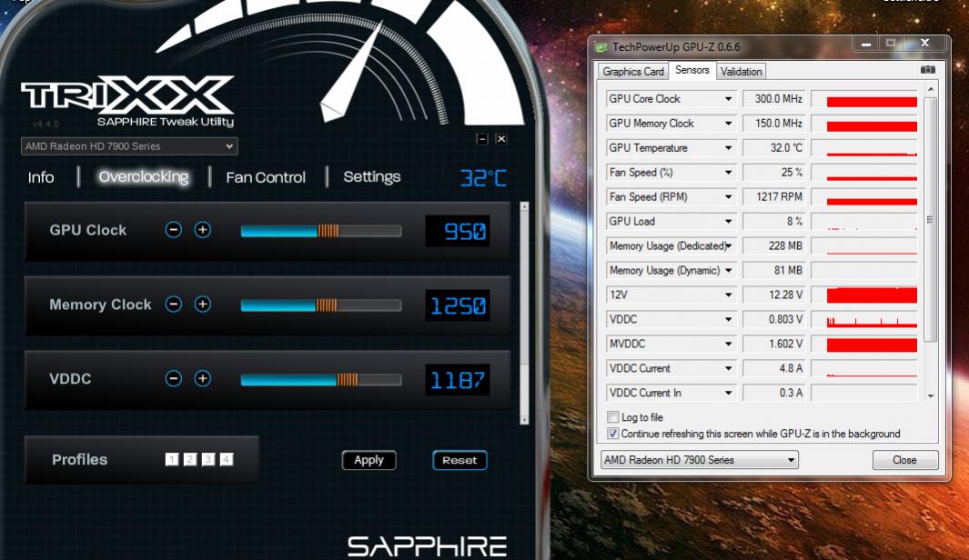Decrease VDDC with minus button
This screenshot has width=969, height=560.
click(174, 378)
